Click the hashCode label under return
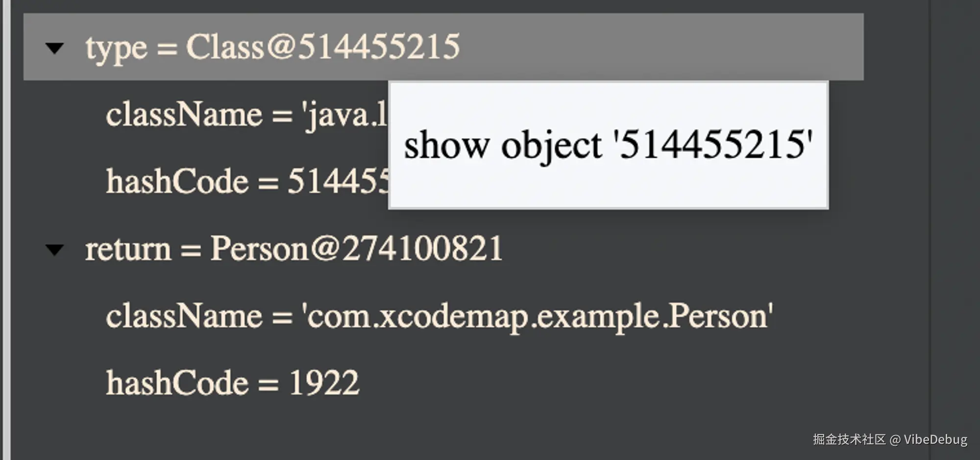Screen dimensions: 980x460 click(x=177, y=383)
